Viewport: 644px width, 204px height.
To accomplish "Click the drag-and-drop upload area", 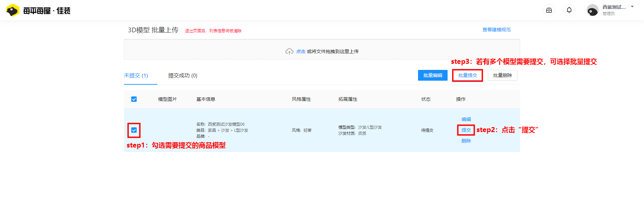I will click(322, 49).
